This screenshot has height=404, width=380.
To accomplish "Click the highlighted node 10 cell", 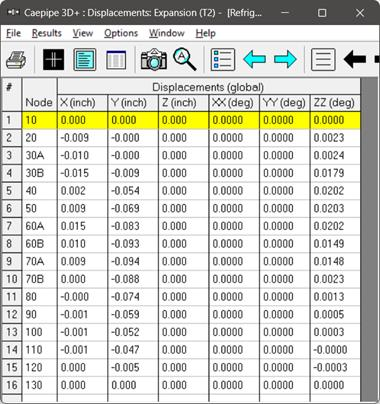I will pos(39,120).
